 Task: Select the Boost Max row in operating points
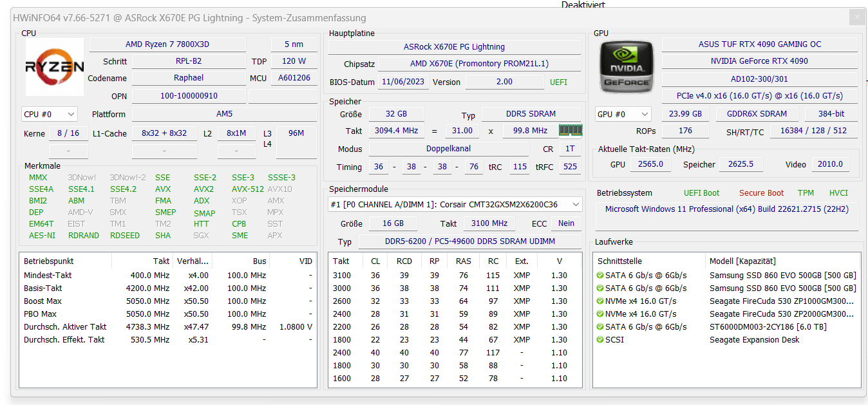168,301
